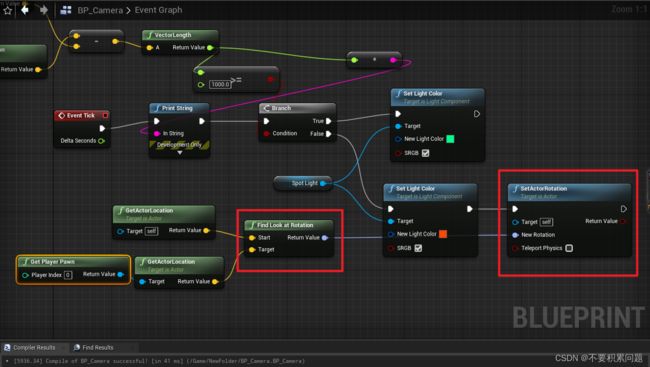Click Branch Condition input pin

click(x=267, y=134)
